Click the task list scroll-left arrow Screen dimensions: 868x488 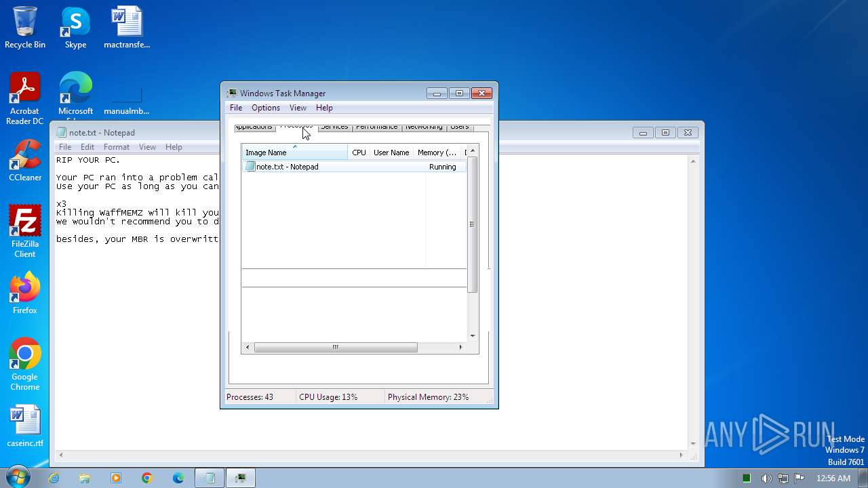[248, 347]
